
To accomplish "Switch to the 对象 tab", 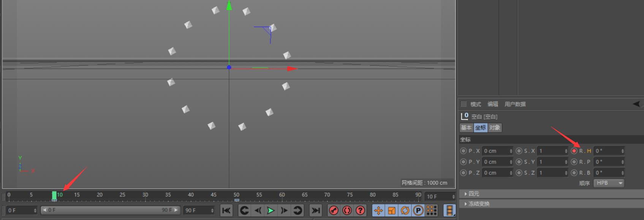I will [495, 128].
